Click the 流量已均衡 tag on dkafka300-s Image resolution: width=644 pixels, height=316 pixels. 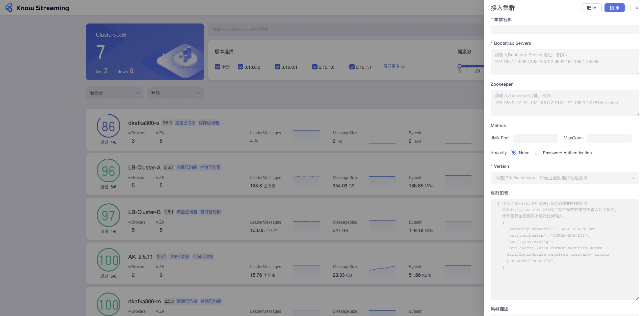[185, 123]
